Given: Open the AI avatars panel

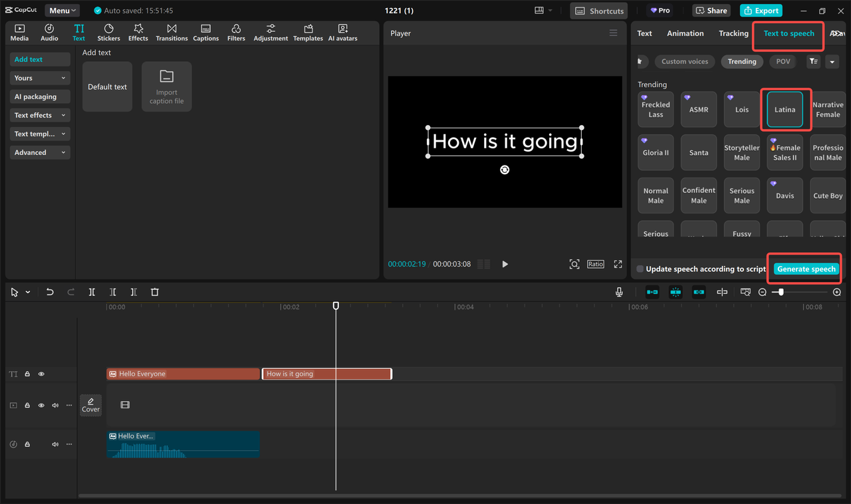Looking at the screenshot, I should pos(342,33).
